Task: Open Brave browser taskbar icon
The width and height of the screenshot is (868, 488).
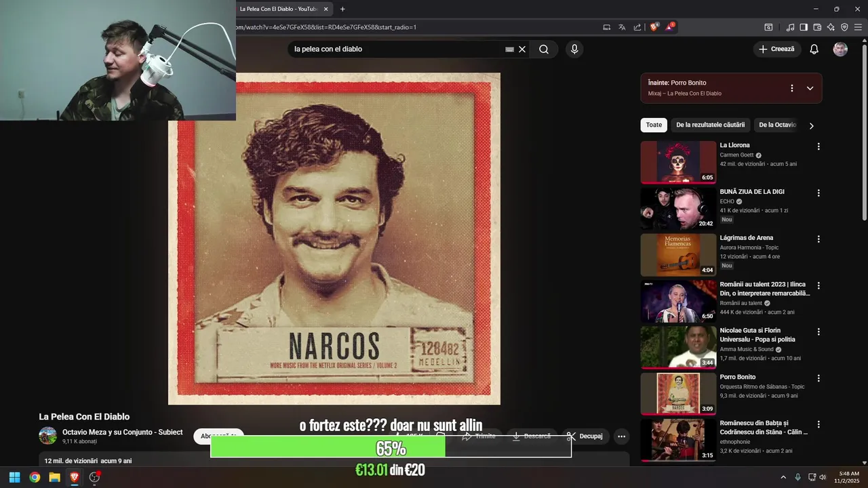Action: coord(75,477)
